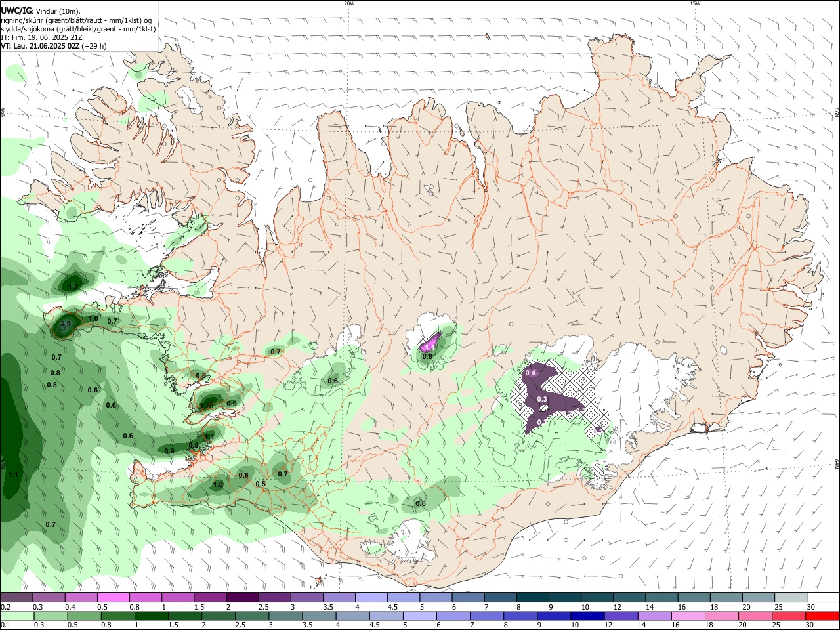The height and width of the screenshot is (630, 840).
Task: Click the 0.6 value near the central glacier
Action: pos(333,381)
